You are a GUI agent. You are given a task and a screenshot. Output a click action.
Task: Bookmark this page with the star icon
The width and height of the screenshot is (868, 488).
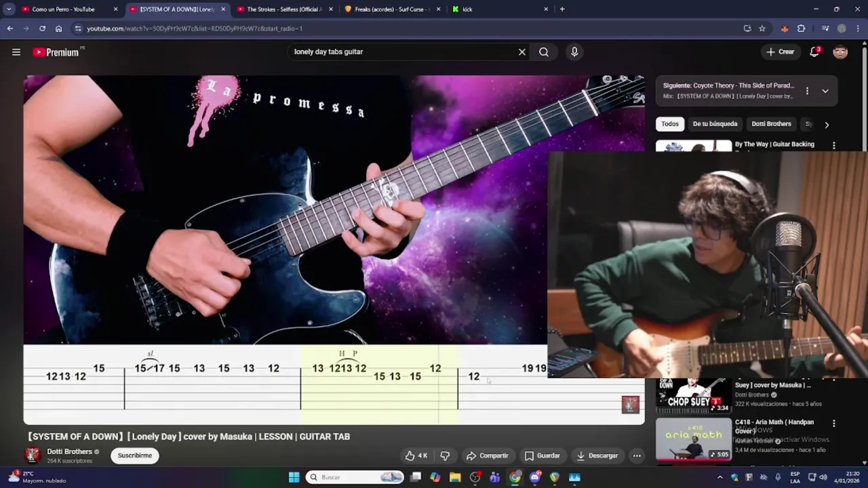(x=762, y=28)
